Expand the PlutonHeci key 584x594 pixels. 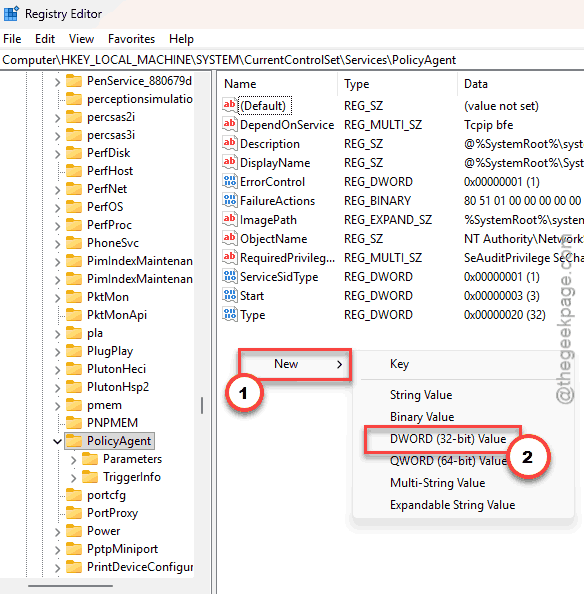pos(57,369)
